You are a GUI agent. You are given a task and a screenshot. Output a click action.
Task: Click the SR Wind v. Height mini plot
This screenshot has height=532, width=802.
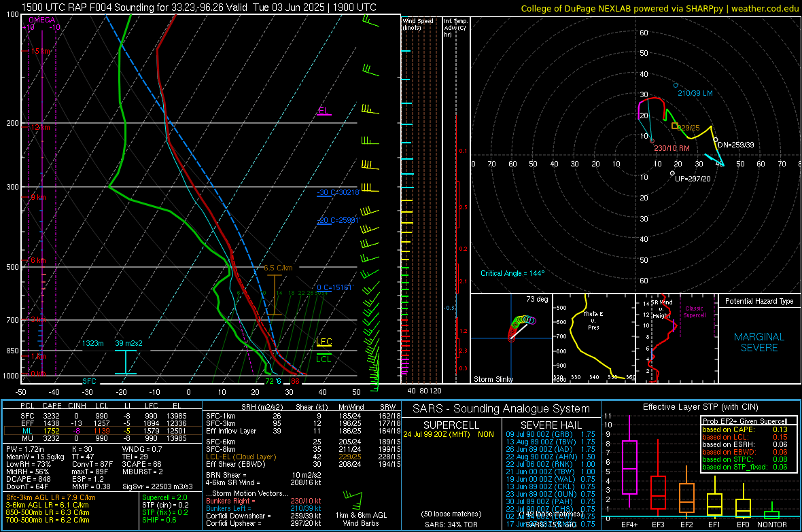pos(677,338)
